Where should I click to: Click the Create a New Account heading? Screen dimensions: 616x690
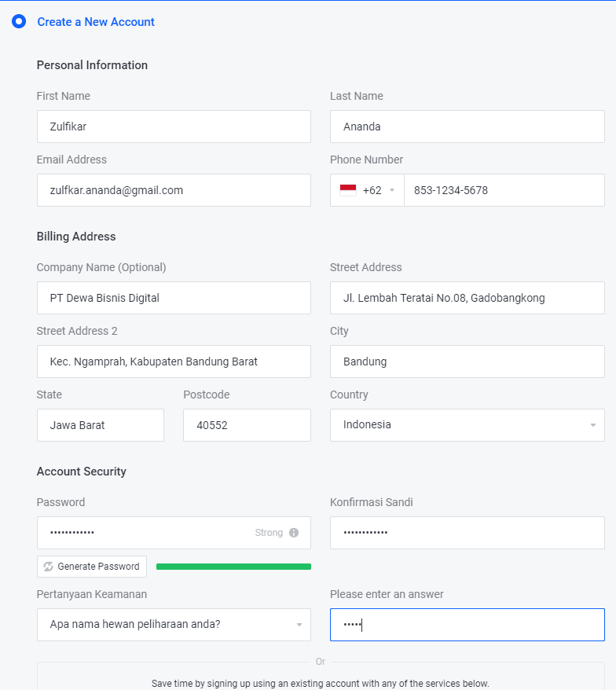pyautogui.click(x=96, y=22)
